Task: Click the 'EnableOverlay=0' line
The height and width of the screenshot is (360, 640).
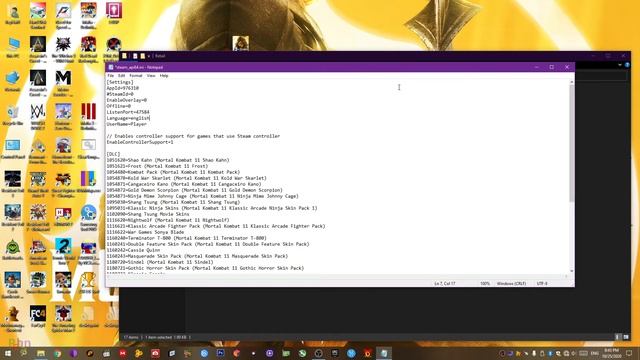Action: coord(127,100)
